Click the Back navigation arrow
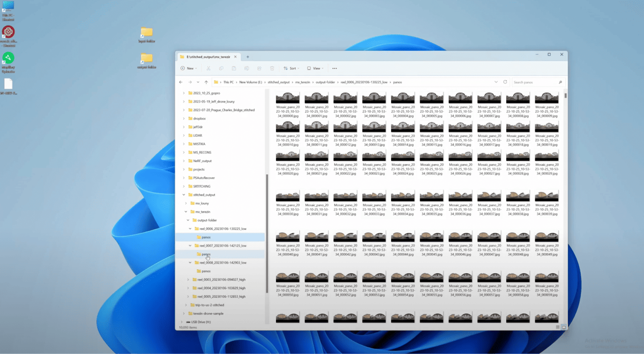 point(181,82)
